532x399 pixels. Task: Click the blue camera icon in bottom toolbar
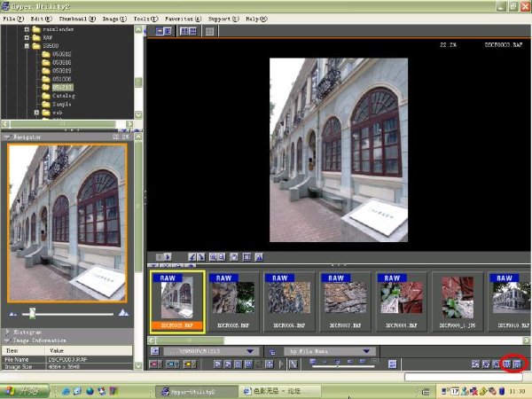pyautogui.click(x=172, y=364)
